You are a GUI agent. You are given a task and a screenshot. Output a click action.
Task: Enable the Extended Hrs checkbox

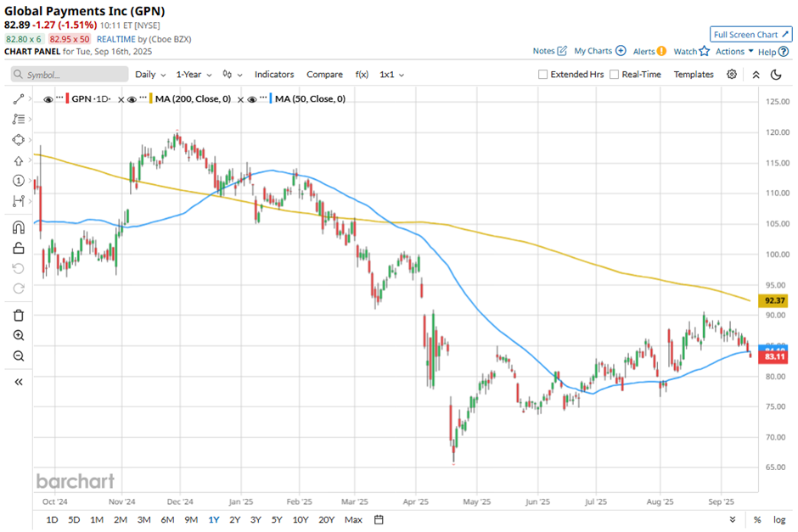point(543,75)
